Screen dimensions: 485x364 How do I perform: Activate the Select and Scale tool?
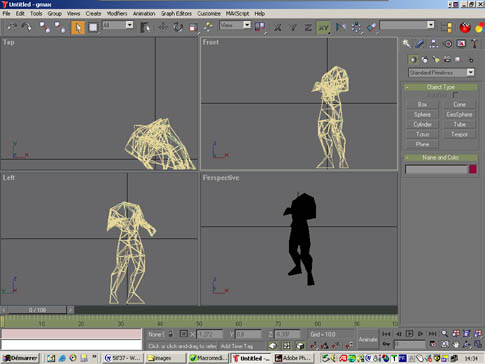[x=193, y=27]
